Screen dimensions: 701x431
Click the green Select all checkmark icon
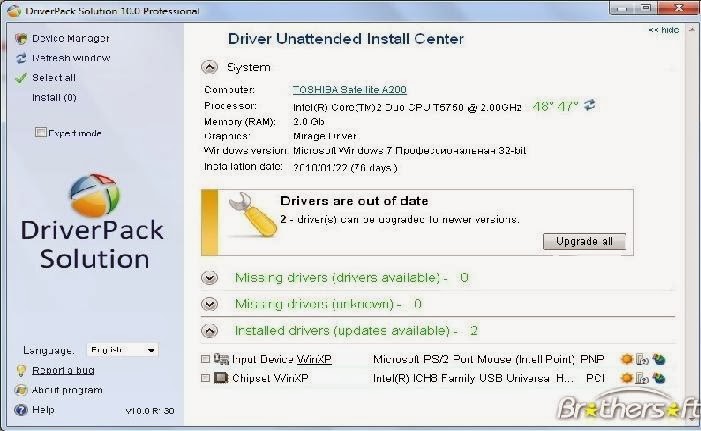coord(21,78)
